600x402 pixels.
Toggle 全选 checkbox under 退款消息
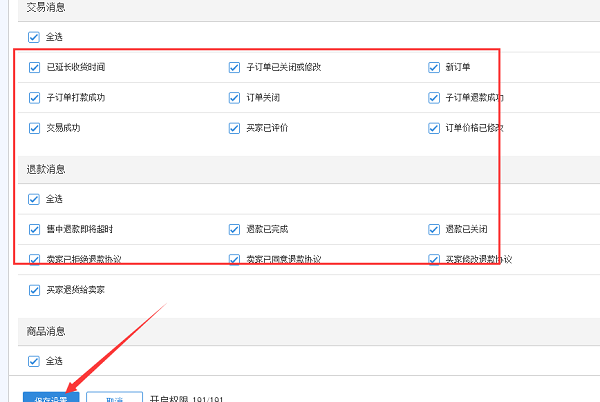(x=34, y=199)
